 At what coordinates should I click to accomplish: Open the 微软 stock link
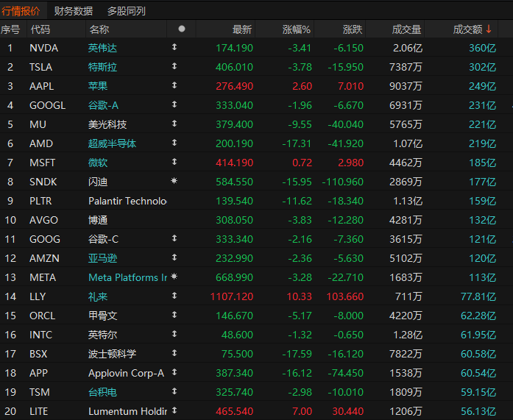98,163
